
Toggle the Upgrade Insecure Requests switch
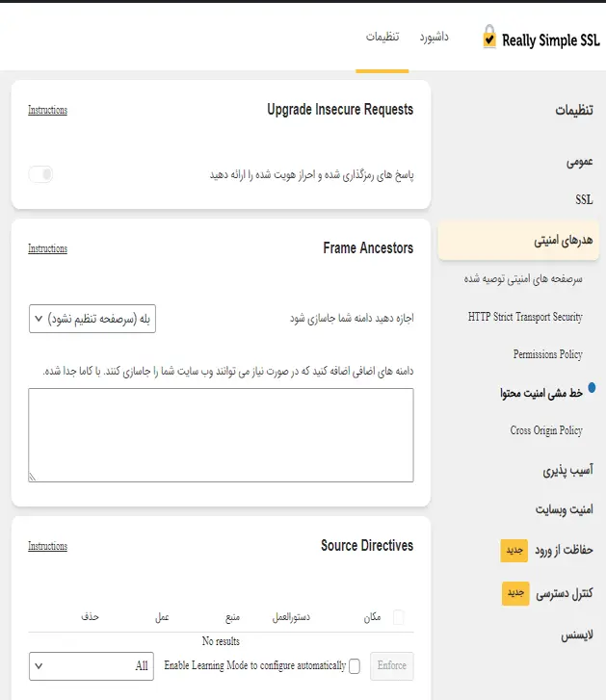tap(40, 174)
